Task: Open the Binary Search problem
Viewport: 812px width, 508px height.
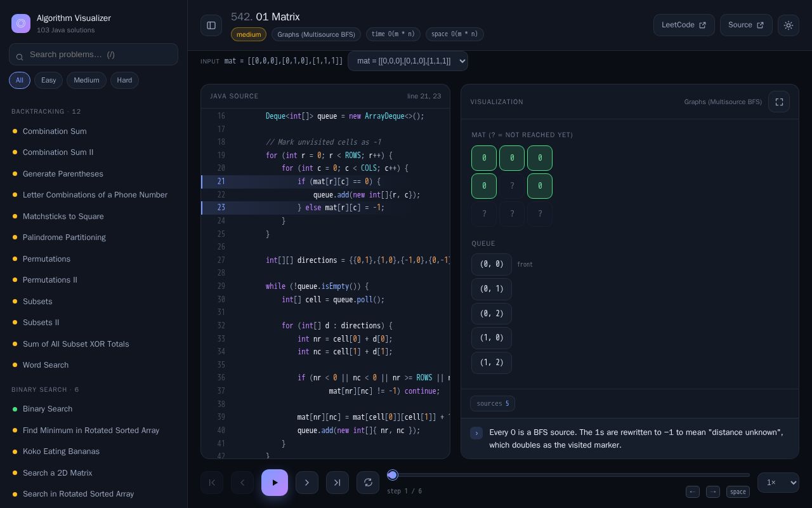Action: click(x=94, y=409)
